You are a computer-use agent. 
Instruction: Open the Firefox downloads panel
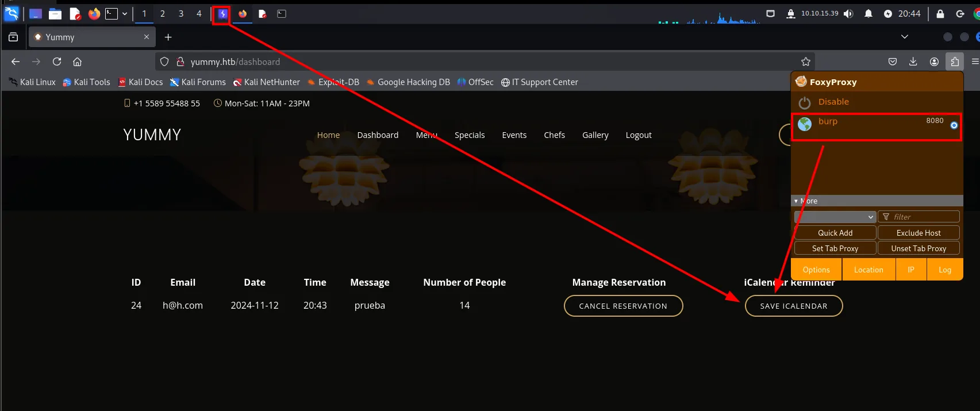(x=913, y=62)
